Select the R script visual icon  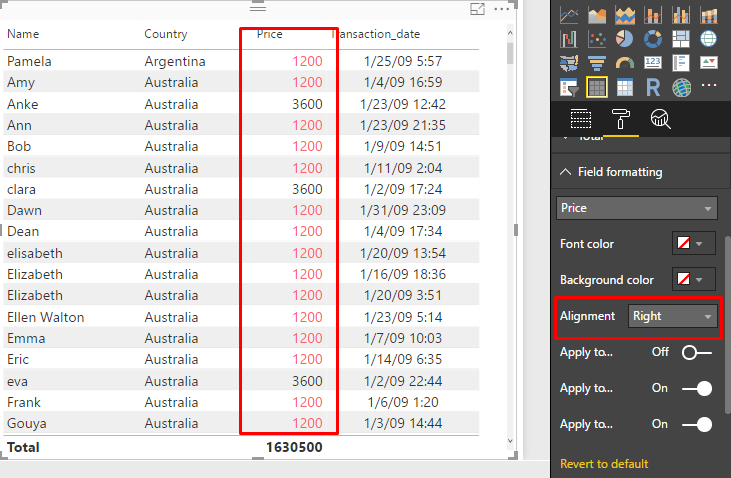pyautogui.click(x=653, y=88)
